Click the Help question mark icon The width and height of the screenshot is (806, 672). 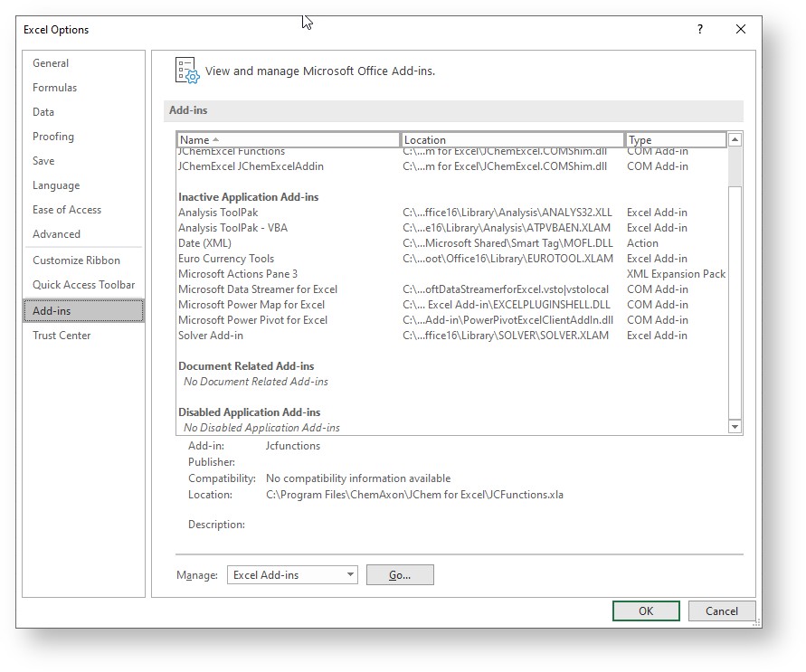tap(699, 29)
